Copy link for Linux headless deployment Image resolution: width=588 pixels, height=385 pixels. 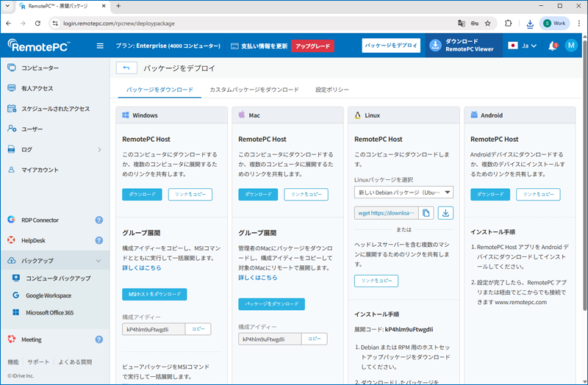click(x=376, y=281)
